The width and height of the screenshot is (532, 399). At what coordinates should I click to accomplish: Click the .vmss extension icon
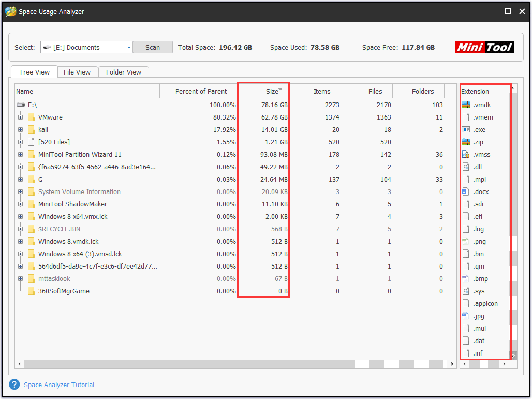(466, 154)
